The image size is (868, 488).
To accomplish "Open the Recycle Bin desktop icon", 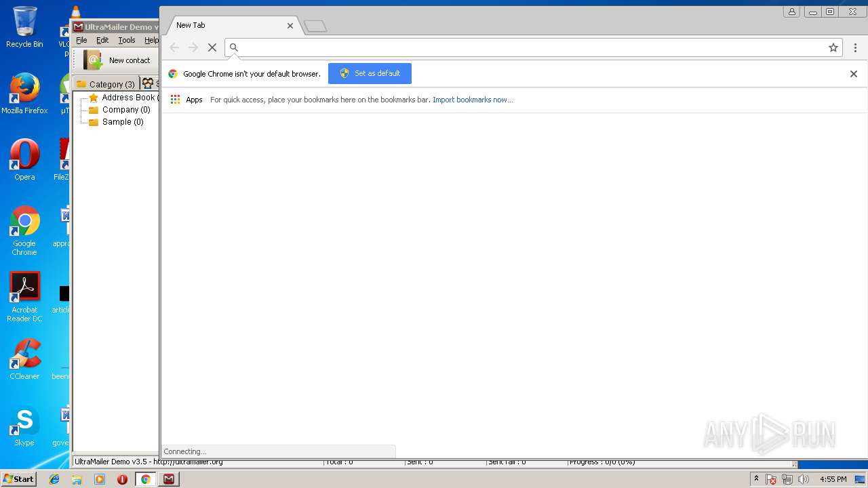I will point(24,27).
